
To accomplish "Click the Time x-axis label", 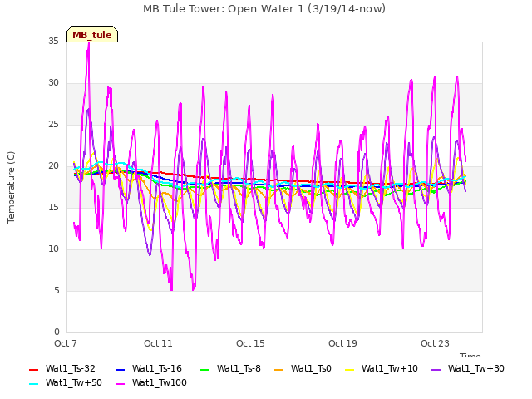I will (x=470, y=355).
